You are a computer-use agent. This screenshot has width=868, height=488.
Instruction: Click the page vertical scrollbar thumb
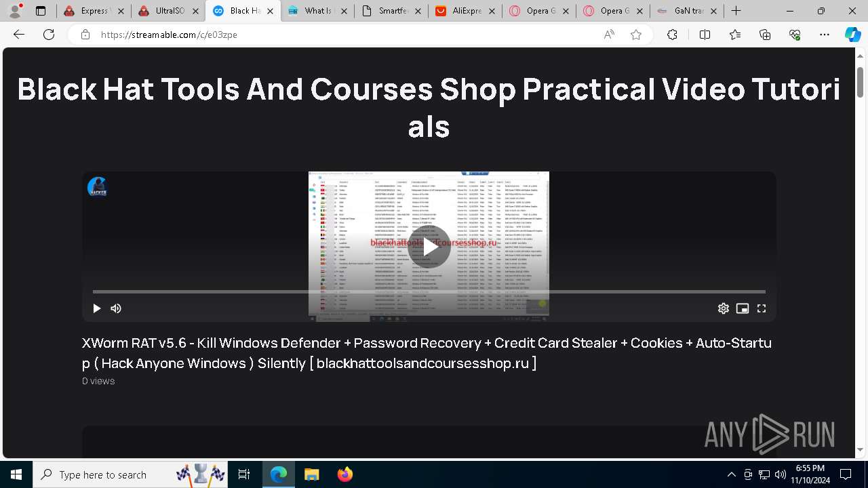coord(860,81)
